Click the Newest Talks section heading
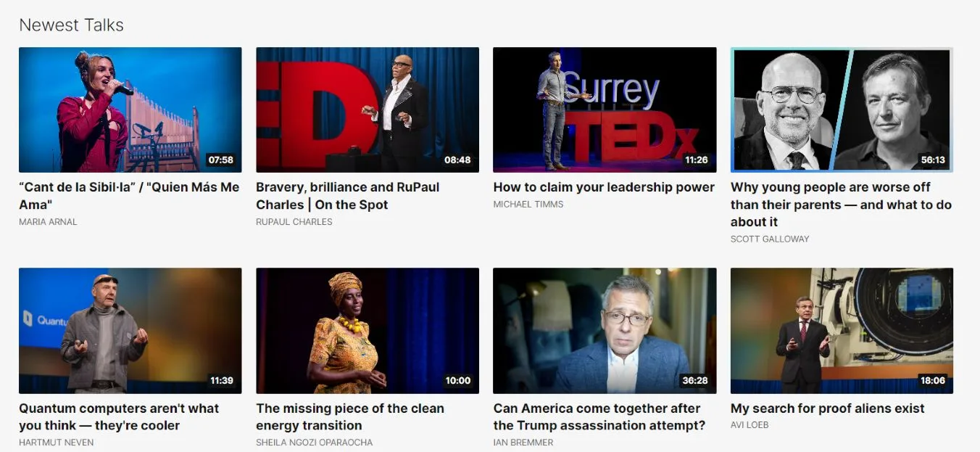 click(x=71, y=25)
